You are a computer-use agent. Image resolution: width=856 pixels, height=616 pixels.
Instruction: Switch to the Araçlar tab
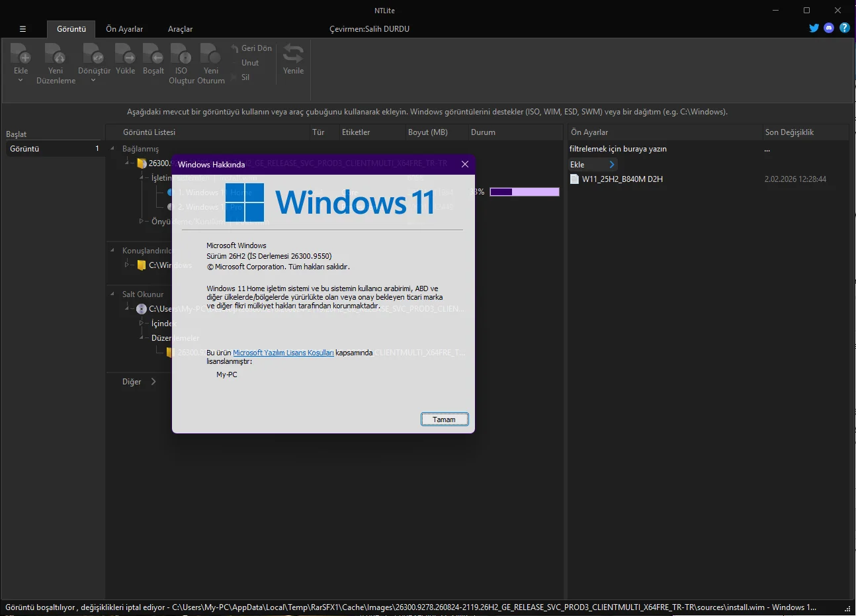point(180,29)
